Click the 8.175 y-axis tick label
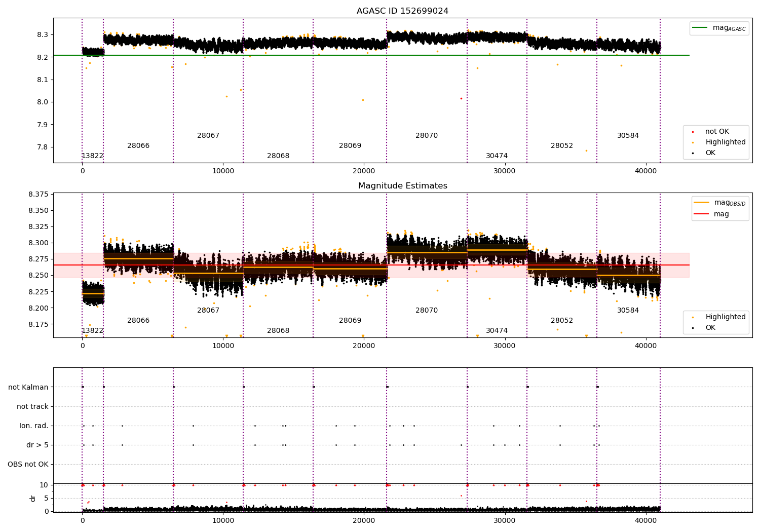This screenshot has height=532, width=760. [x=39, y=324]
